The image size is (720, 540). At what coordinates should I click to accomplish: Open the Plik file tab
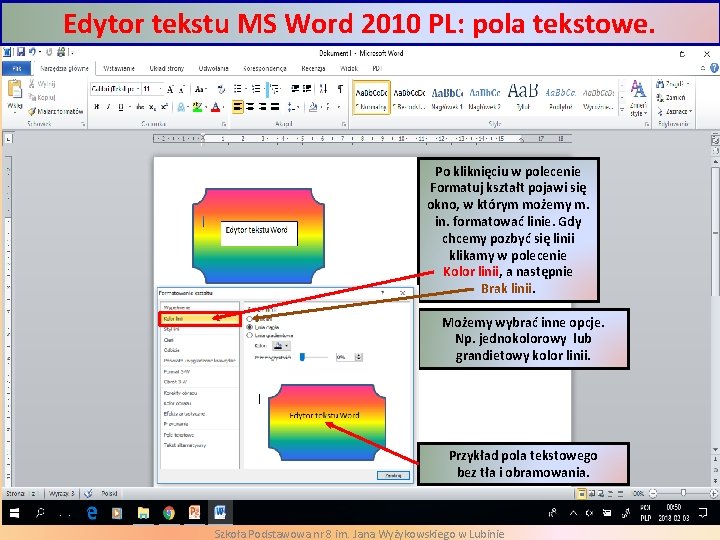pyautogui.click(x=17, y=68)
